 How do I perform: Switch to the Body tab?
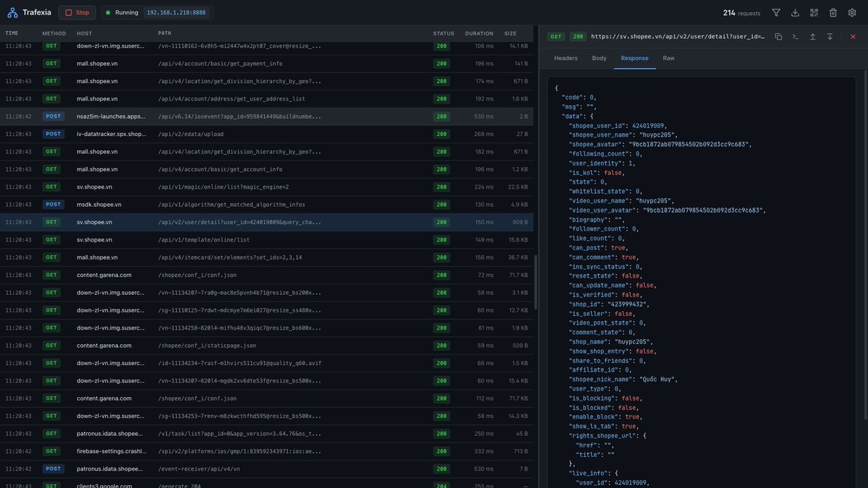(599, 58)
